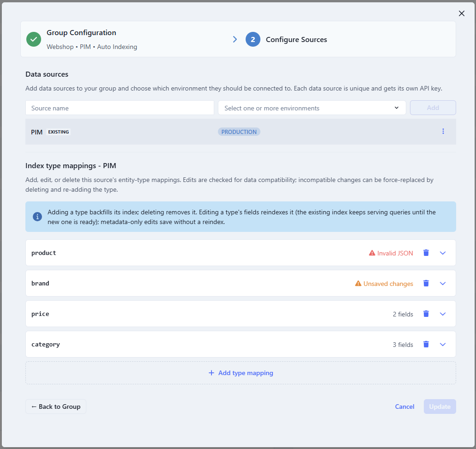
Task: Click the 'Index type mappings - PIM' heading
Action: coord(71,165)
